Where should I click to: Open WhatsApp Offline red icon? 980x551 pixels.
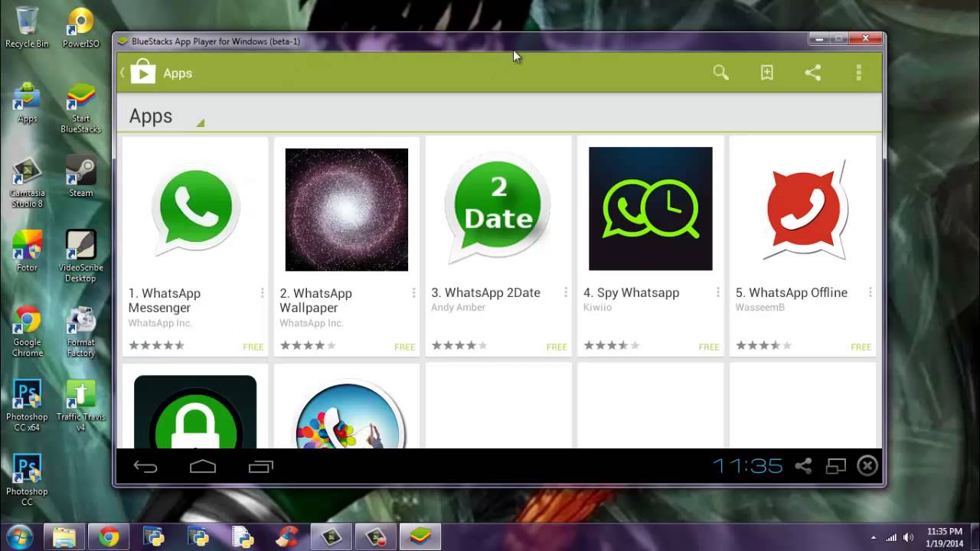pos(804,209)
